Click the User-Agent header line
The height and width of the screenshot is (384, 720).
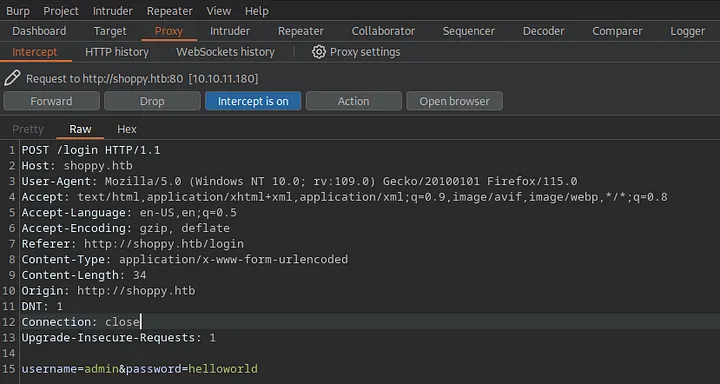tap(299, 181)
